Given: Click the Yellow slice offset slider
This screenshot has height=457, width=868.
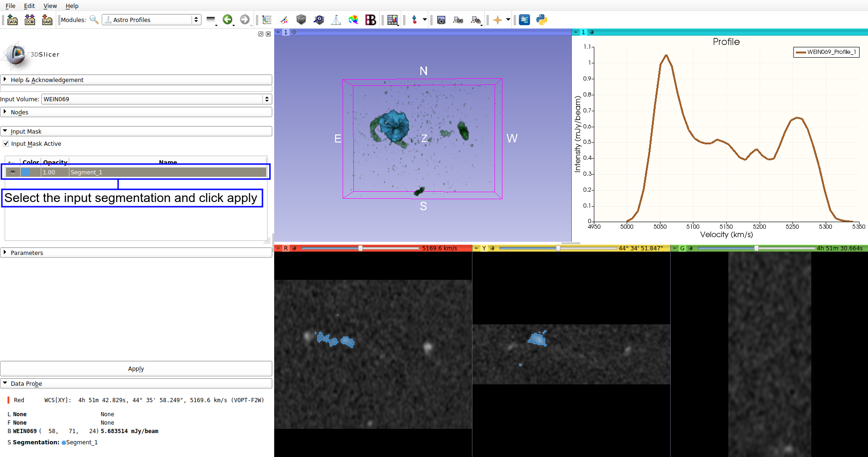Looking at the screenshot, I should pyautogui.click(x=558, y=248).
